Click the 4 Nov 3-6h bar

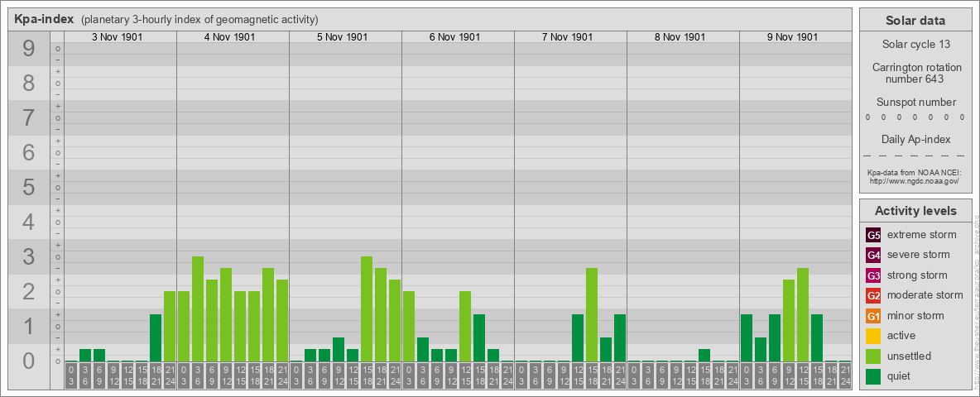point(198,309)
